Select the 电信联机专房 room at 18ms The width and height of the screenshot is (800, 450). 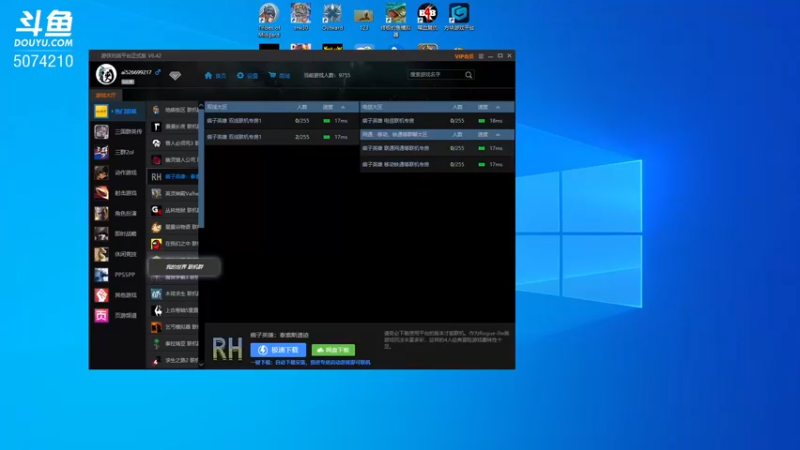[x=437, y=121]
